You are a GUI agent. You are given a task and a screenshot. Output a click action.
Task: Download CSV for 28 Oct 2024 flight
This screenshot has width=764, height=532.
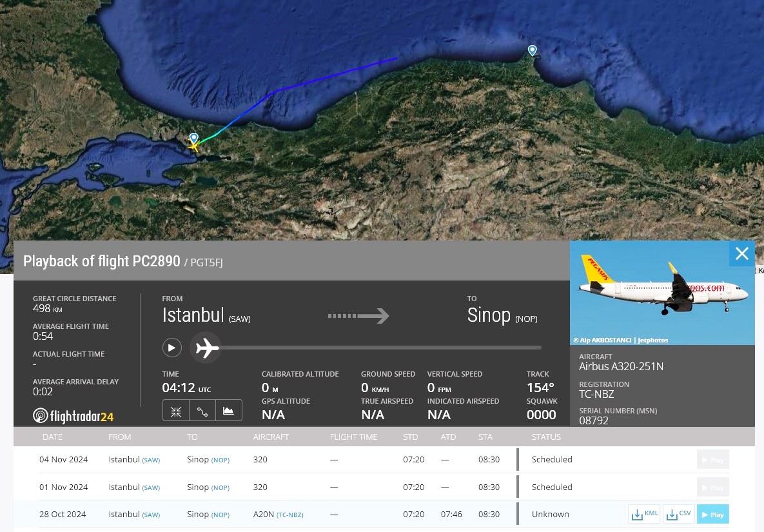679,514
